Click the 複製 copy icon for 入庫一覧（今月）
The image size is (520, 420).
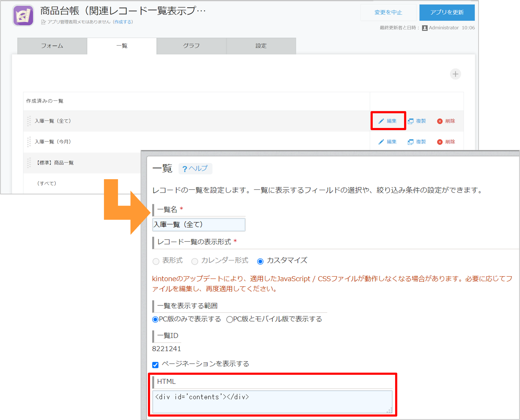pos(410,142)
